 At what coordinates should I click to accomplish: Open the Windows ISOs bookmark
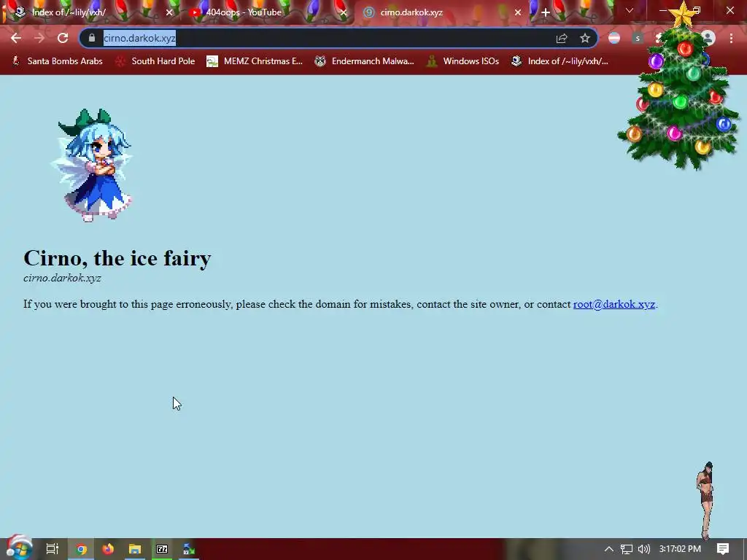click(x=462, y=61)
